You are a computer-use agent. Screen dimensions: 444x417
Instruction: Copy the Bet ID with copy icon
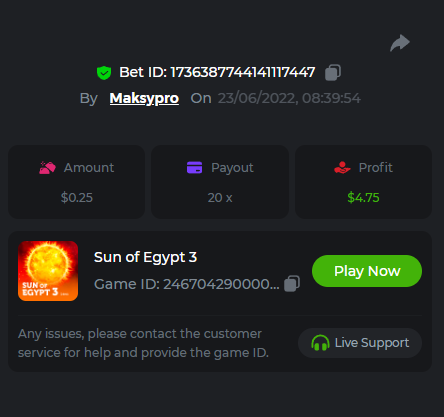[x=333, y=73]
